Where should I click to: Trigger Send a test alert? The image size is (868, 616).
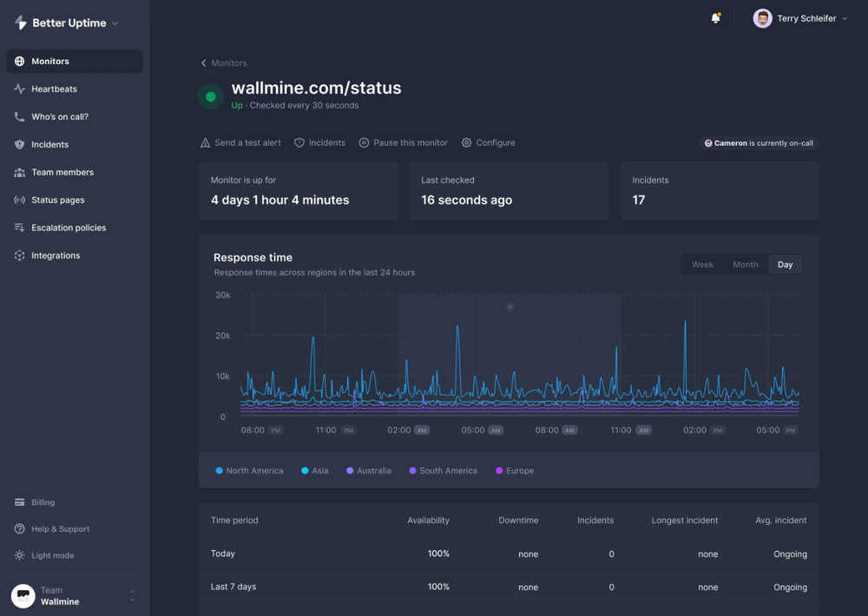point(240,142)
